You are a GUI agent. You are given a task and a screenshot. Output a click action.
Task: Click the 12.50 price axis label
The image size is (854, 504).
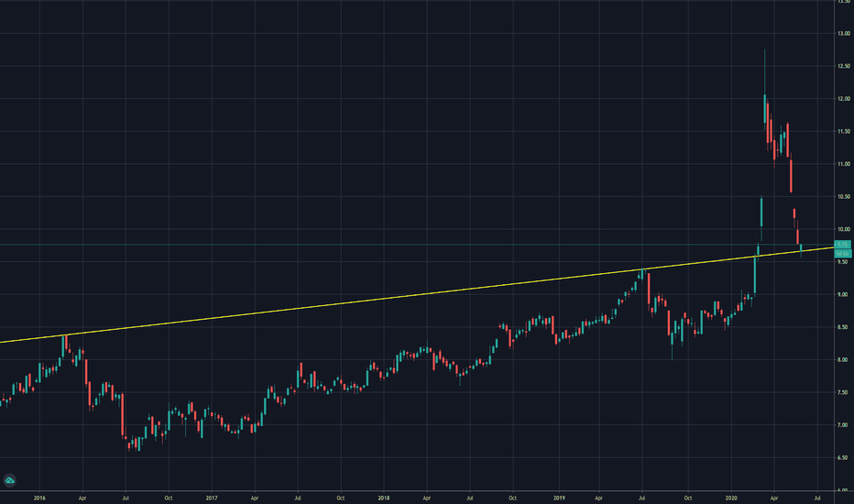coord(844,67)
